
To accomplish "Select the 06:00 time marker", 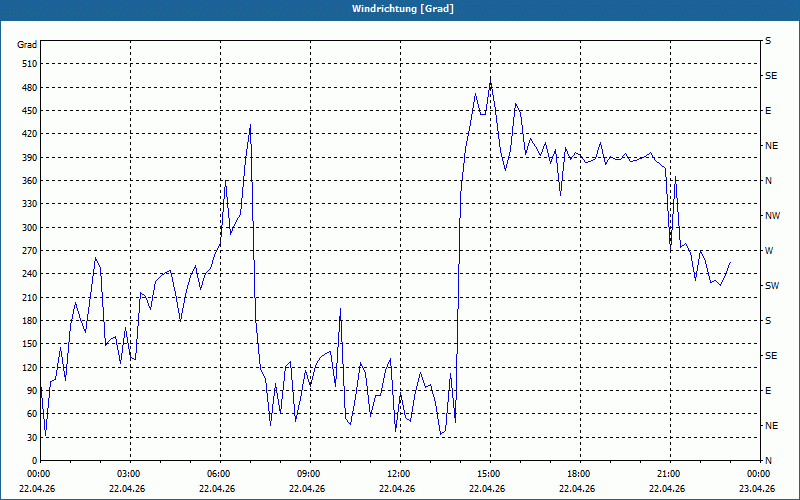I will [217, 474].
